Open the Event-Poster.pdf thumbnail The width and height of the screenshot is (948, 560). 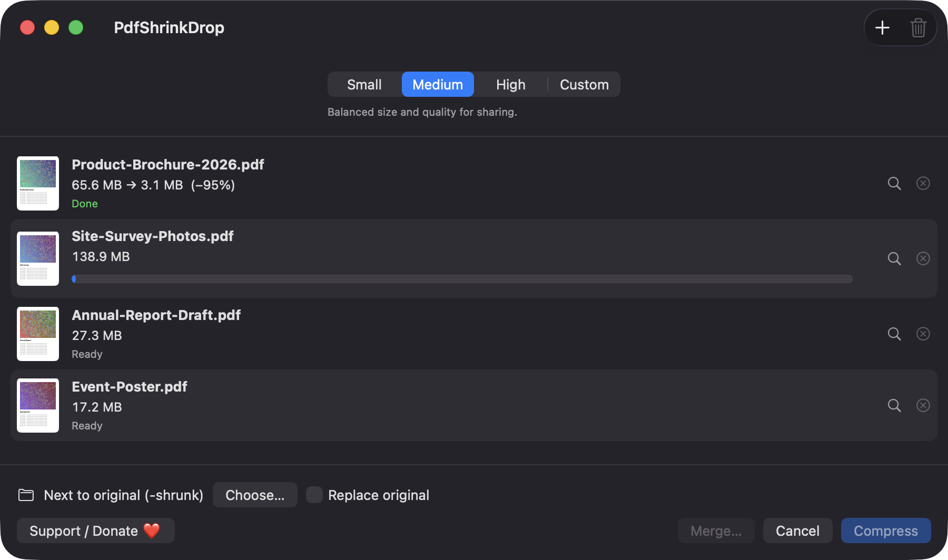coord(38,405)
